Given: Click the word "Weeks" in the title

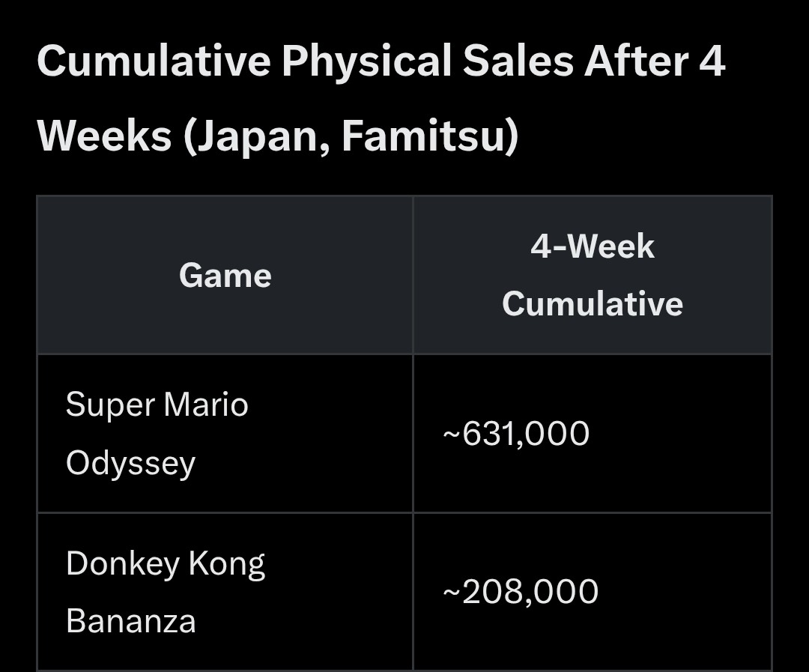Looking at the screenshot, I should 104,136.
